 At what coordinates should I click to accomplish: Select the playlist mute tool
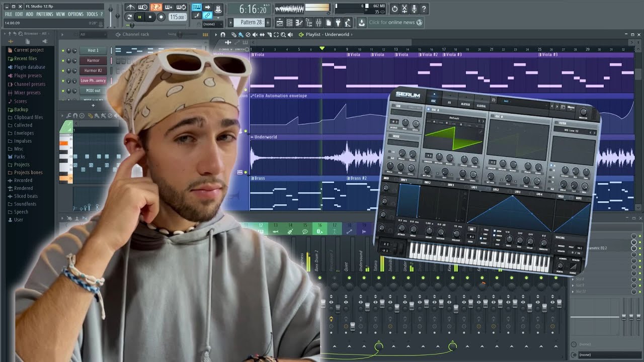click(255, 35)
